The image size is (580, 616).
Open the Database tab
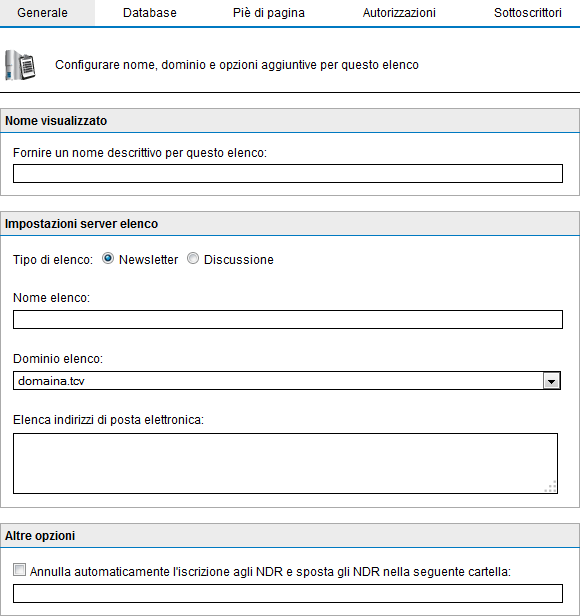(x=150, y=13)
